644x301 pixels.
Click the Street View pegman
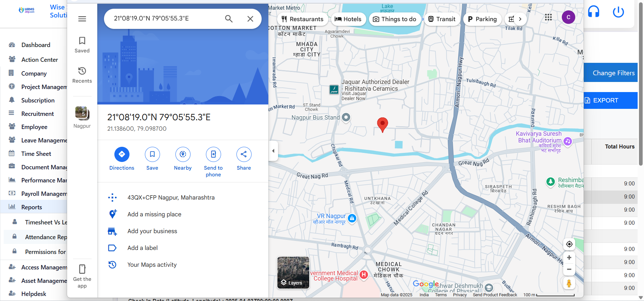tap(569, 284)
